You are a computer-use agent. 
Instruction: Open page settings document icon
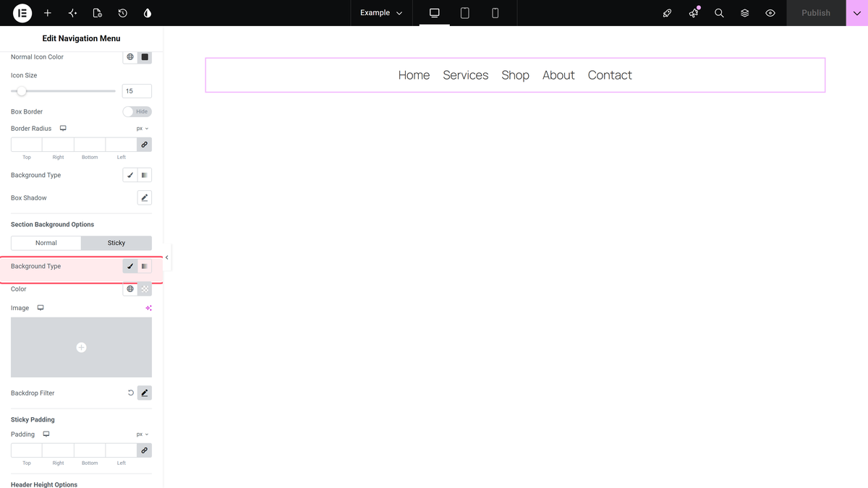point(98,13)
